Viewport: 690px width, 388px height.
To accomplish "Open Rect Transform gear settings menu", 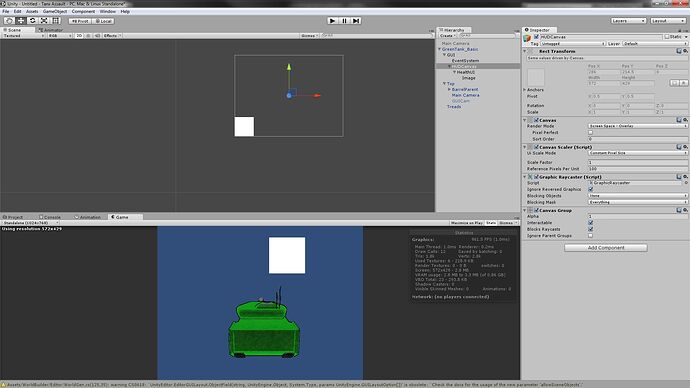I will point(685,51).
